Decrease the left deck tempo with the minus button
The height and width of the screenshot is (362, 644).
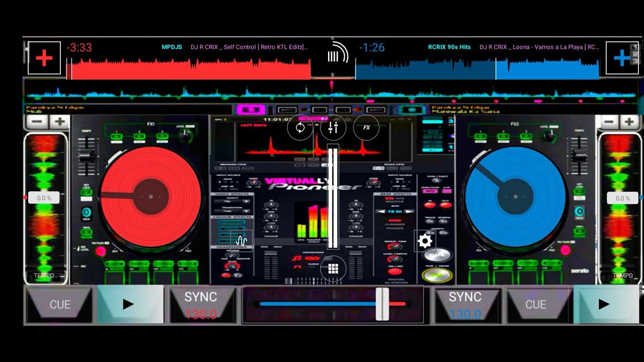click(36, 122)
